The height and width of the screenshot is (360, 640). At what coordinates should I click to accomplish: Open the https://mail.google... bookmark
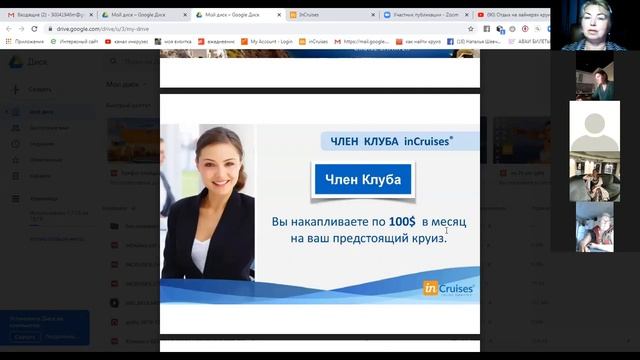[x=362, y=42]
